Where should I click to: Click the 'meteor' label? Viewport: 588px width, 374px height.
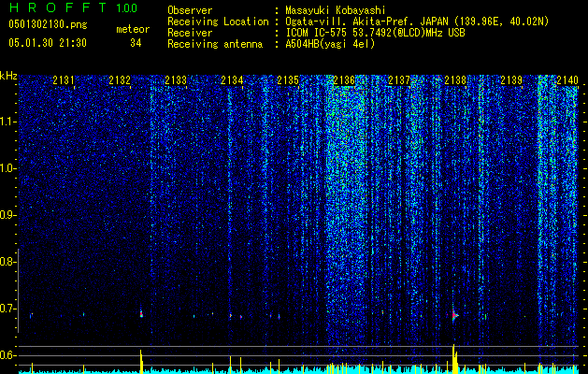133,29
